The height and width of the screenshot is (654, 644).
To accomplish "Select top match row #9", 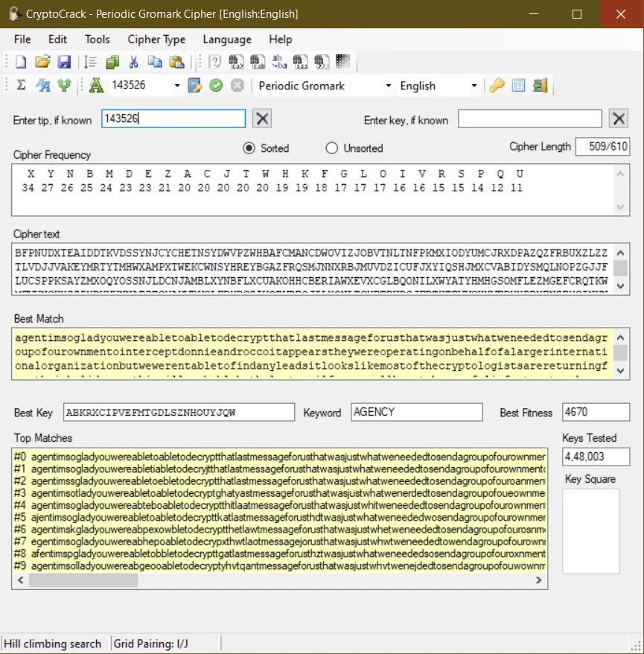I will [x=280, y=566].
